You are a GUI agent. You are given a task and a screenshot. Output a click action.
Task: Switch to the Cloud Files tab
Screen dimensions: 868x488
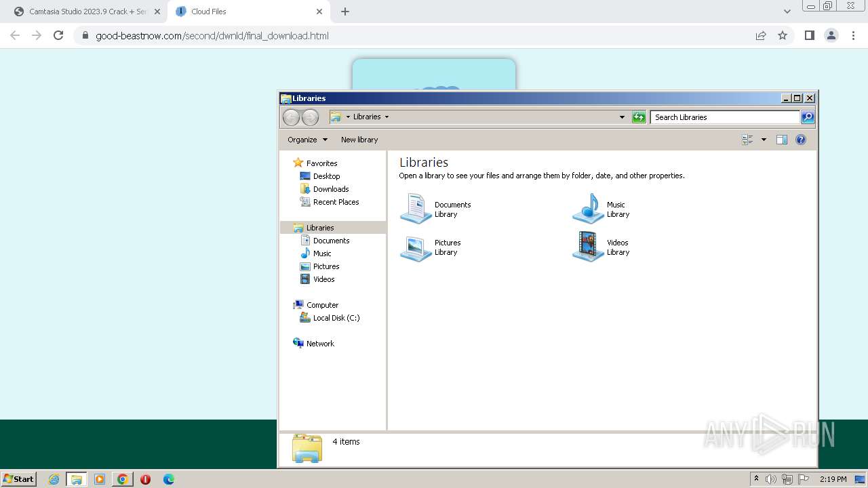(x=249, y=12)
